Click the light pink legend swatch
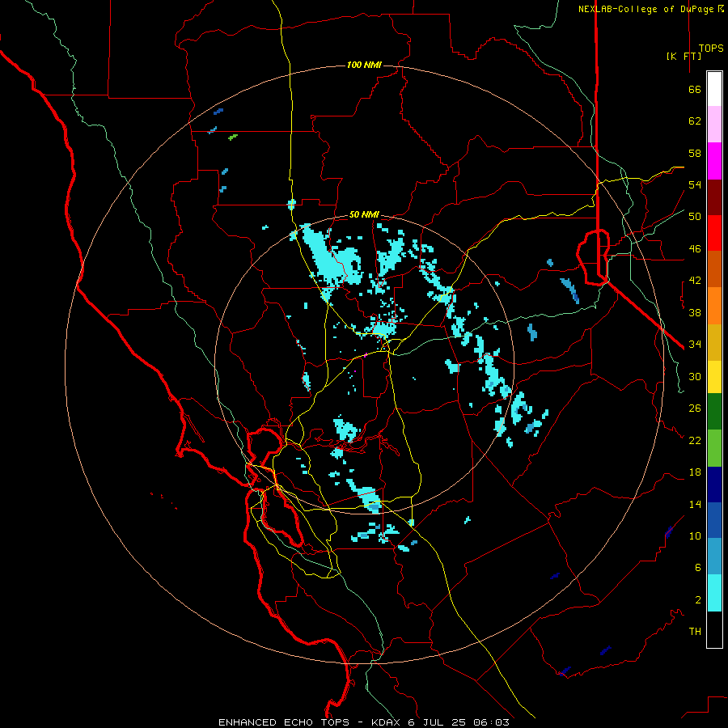The height and width of the screenshot is (728, 728). tap(714, 125)
